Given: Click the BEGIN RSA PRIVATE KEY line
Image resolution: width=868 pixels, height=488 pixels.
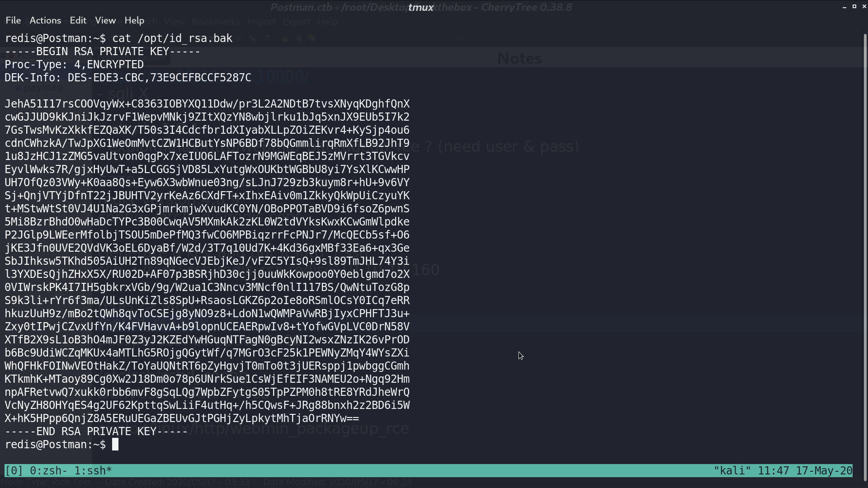Looking at the screenshot, I should tap(103, 52).
